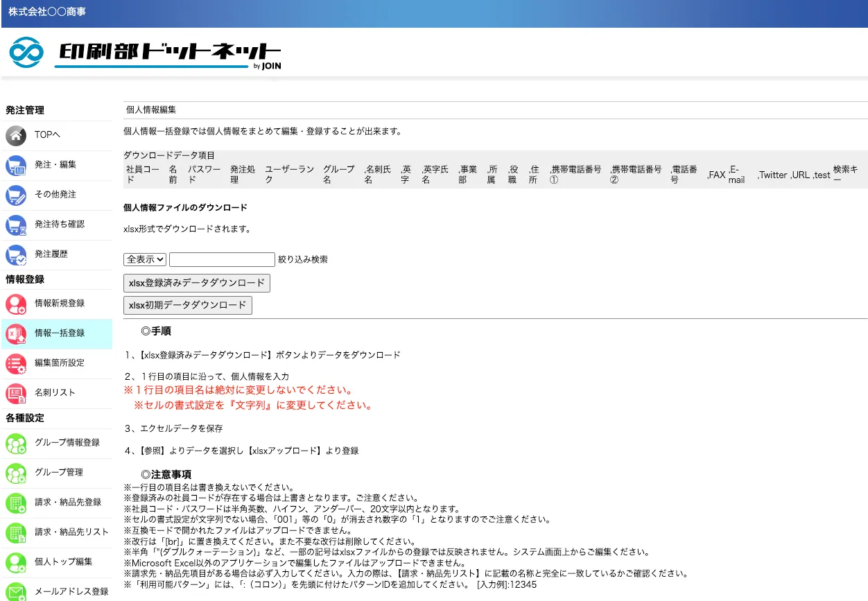The width and height of the screenshot is (868, 601).
Task: Click the 情報新規登録 person icon
Action: (x=16, y=304)
